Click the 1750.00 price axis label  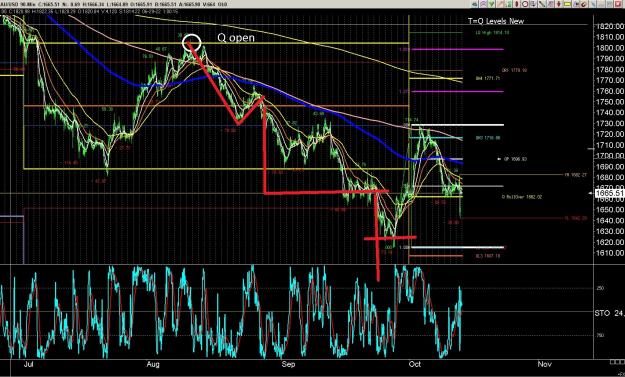pyautogui.click(x=611, y=102)
